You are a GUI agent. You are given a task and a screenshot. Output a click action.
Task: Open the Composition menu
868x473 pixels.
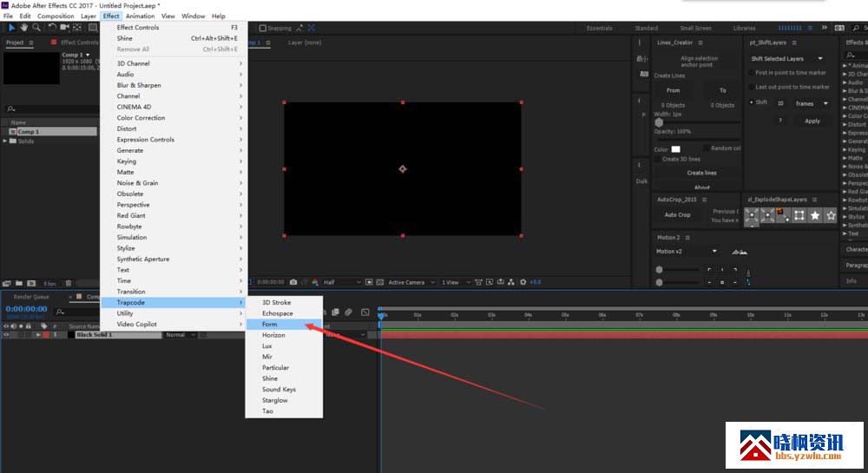click(56, 16)
